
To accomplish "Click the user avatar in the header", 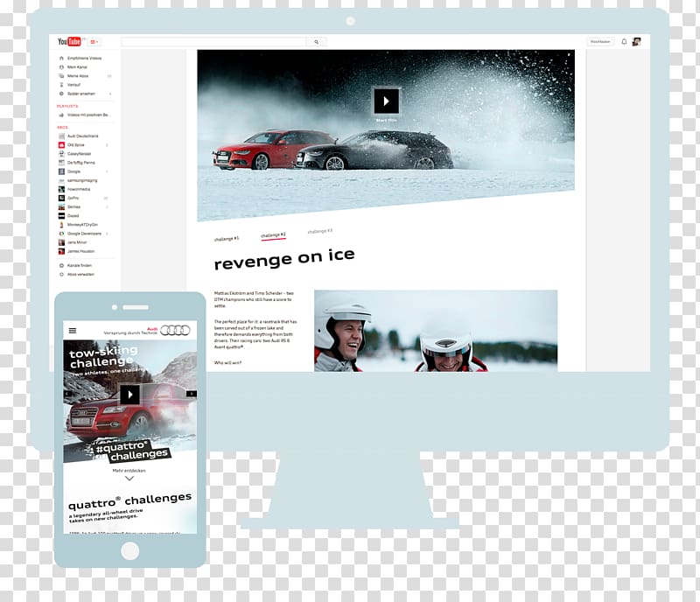I will (x=637, y=41).
